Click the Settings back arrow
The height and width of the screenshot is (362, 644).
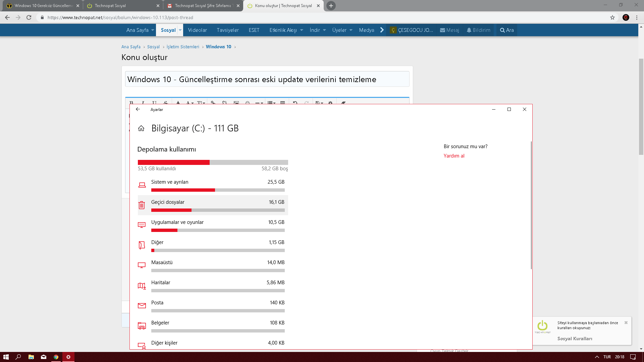[138, 109]
